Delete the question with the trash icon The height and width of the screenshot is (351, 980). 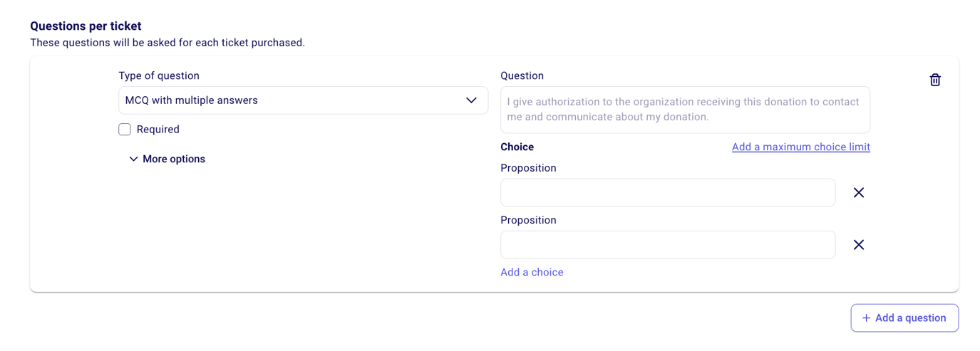coord(935,80)
